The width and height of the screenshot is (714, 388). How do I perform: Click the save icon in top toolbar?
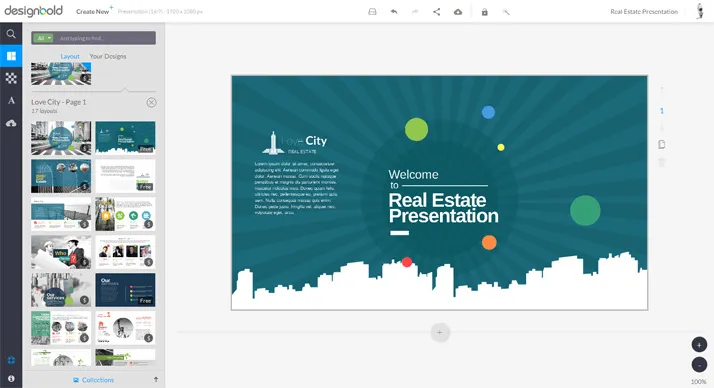click(x=372, y=12)
